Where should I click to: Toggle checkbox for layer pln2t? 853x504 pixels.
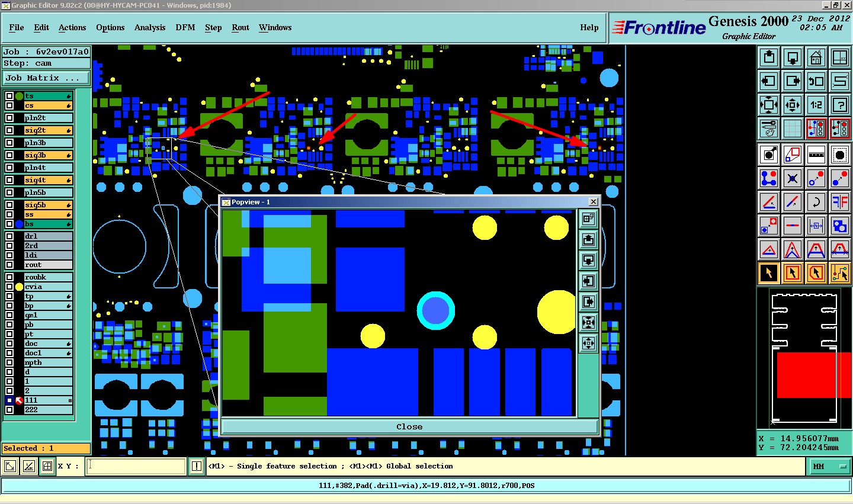tap(9, 118)
